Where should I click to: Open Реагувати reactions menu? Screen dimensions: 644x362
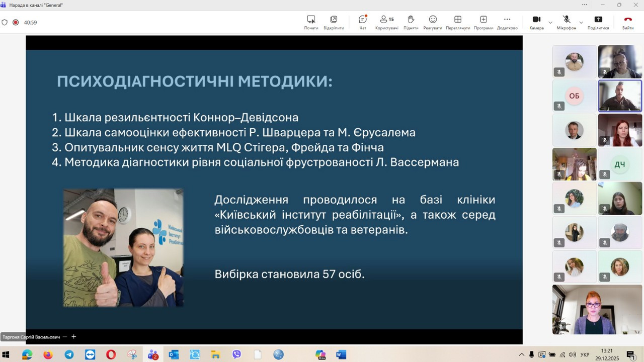433,22
